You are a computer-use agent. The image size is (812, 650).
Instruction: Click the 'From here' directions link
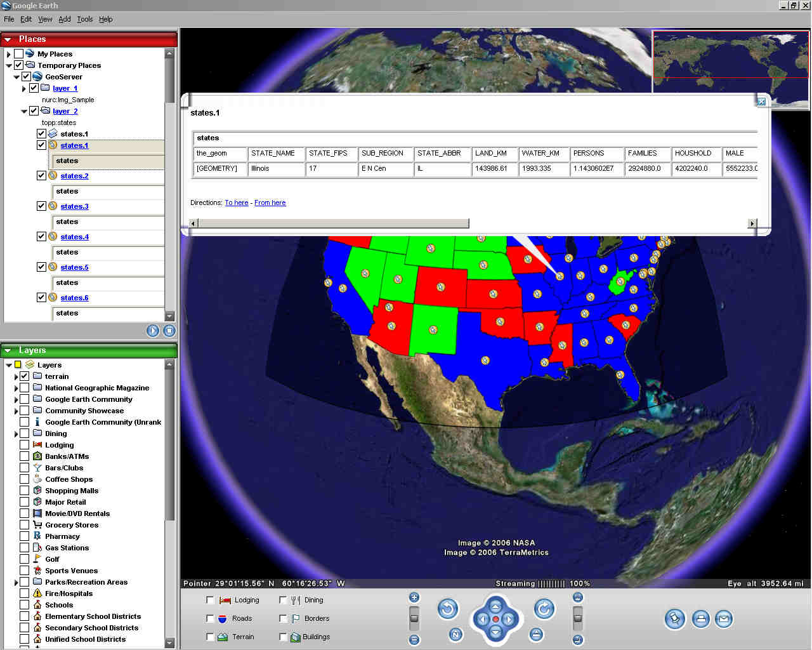pyautogui.click(x=270, y=202)
